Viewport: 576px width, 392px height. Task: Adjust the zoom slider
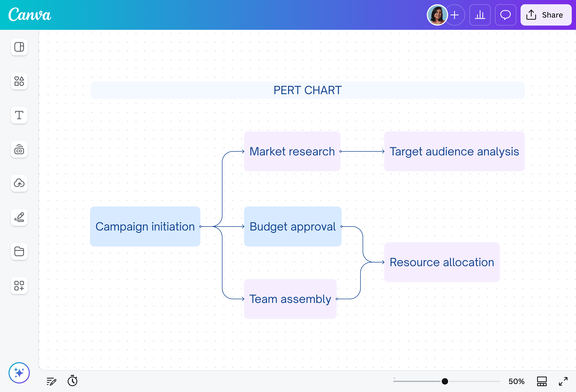tap(445, 381)
